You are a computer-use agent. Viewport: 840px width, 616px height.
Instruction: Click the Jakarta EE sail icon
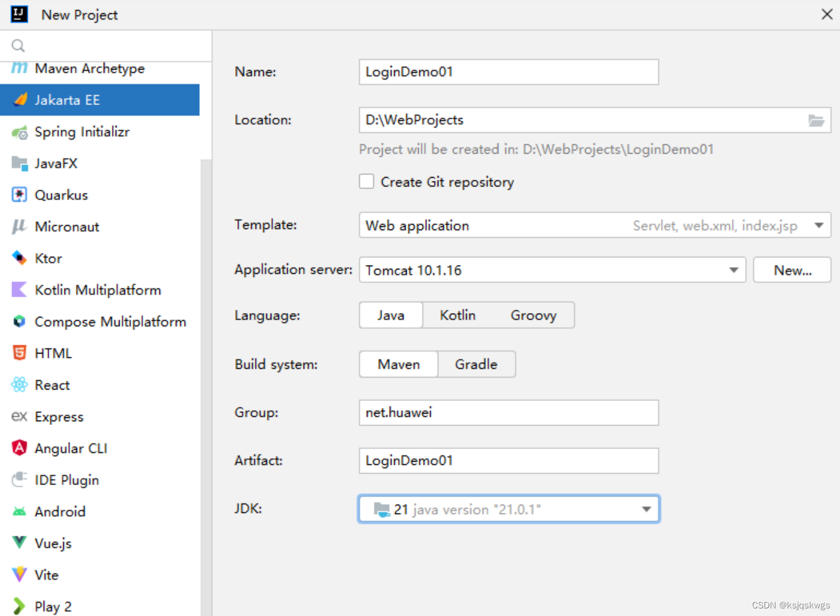pyautogui.click(x=20, y=99)
